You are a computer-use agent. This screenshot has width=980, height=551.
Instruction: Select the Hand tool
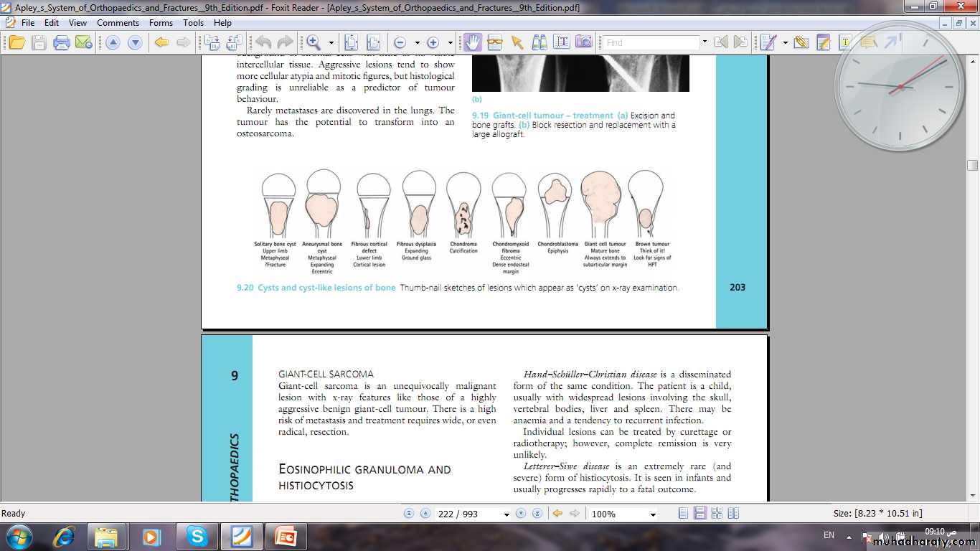pyautogui.click(x=472, y=42)
